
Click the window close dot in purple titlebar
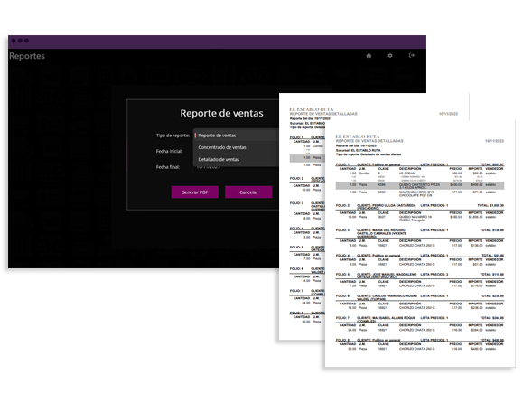(x=14, y=41)
